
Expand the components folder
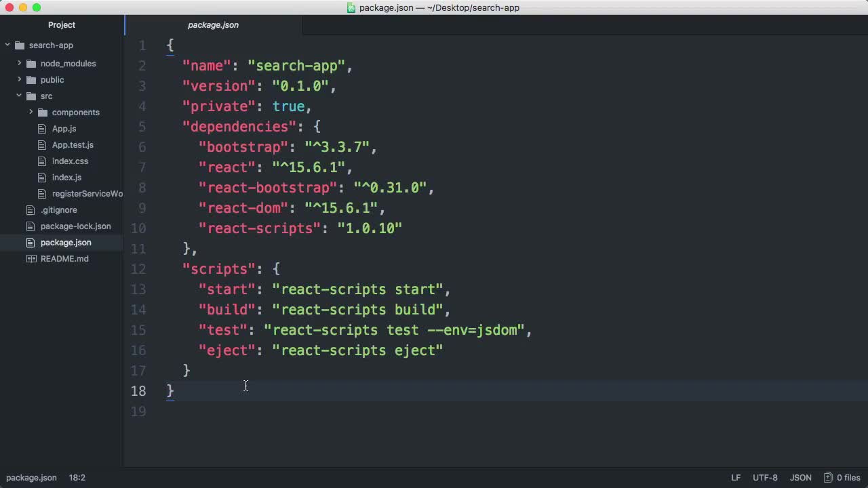tap(31, 112)
